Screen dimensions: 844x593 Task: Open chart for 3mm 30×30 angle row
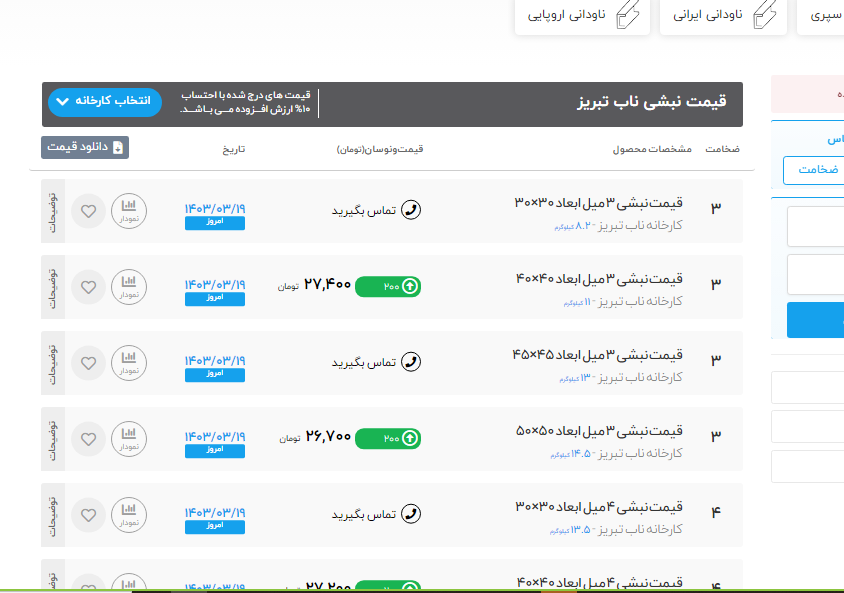point(128,211)
